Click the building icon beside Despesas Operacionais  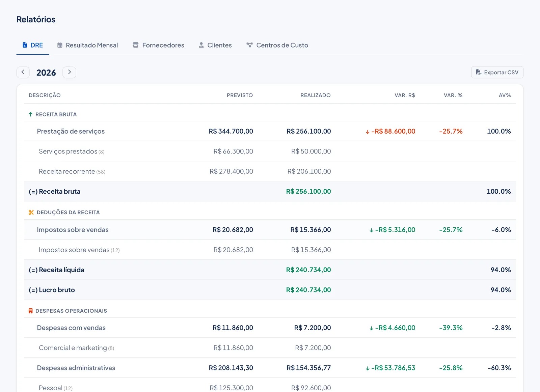(x=31, y=311)
